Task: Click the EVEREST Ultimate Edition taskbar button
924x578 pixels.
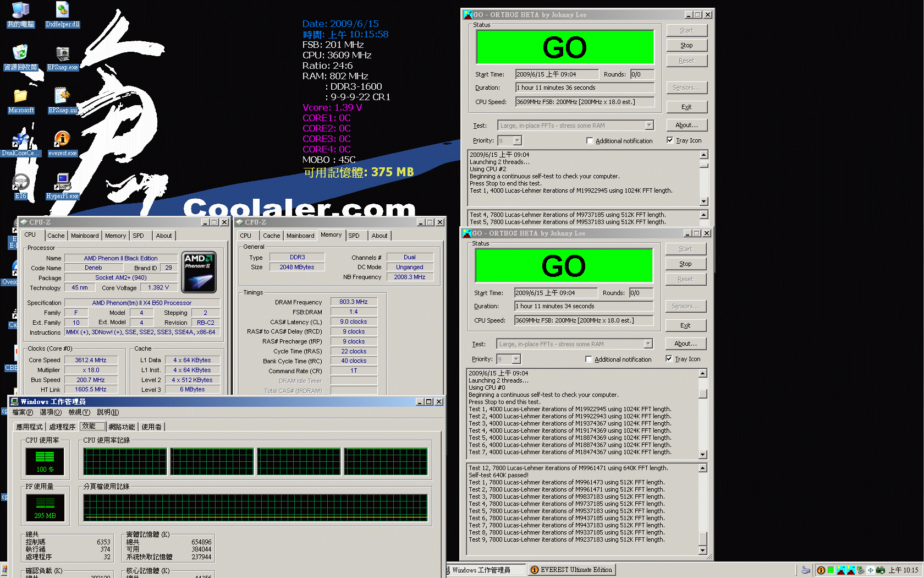Action: click(x=571, y=570)
